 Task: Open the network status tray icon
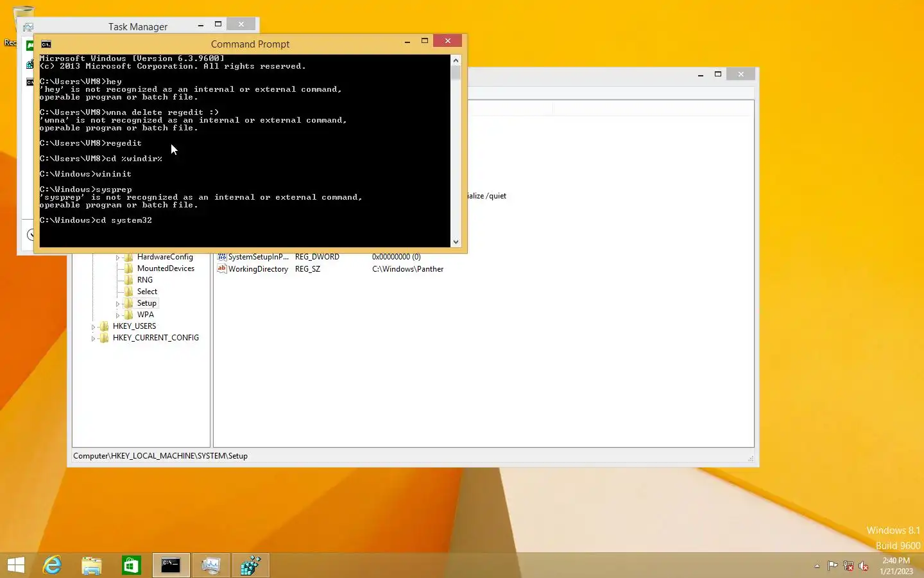pos(848,566)
